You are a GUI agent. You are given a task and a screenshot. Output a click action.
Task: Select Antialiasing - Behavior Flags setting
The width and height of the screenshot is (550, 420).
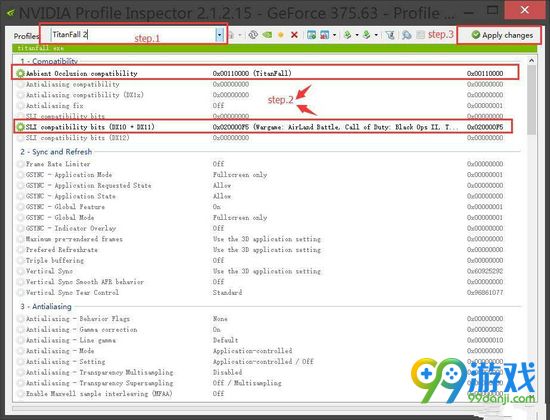pyautogui.click(x=265, y=319)
